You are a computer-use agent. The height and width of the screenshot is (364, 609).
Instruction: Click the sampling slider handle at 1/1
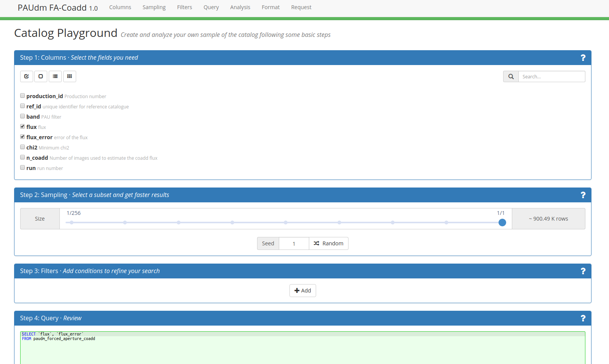click(502, 223)
